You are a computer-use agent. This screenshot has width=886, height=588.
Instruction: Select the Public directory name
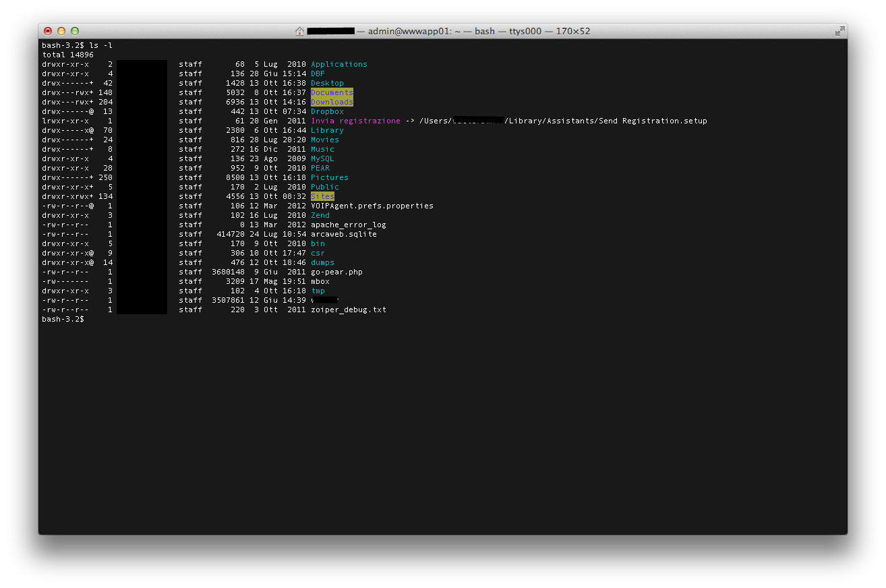pos(325,187)
